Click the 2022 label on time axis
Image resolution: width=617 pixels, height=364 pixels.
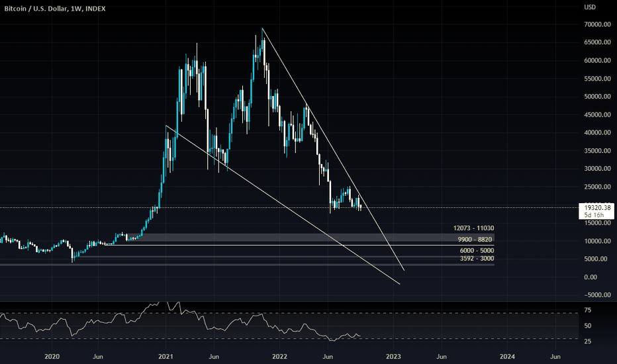point(280,357)
